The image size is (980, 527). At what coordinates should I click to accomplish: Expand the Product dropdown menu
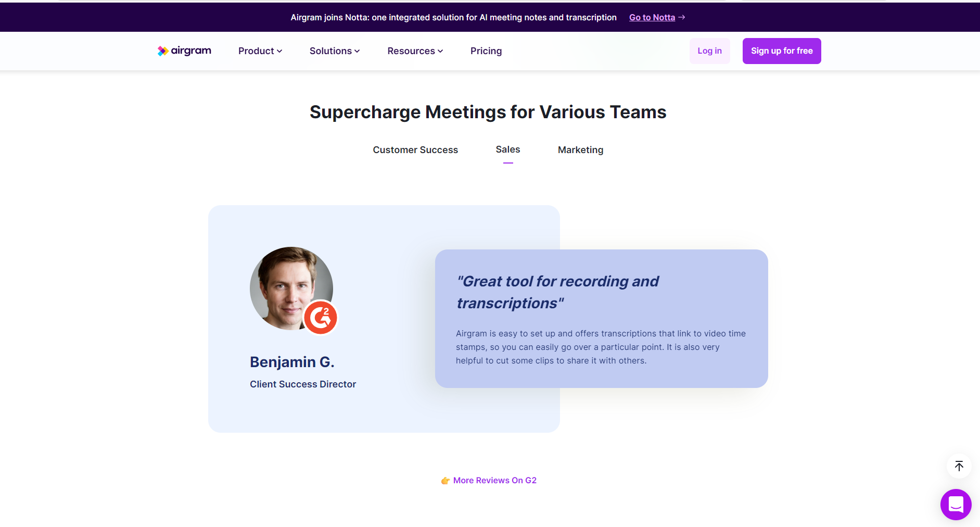(260, 51)
